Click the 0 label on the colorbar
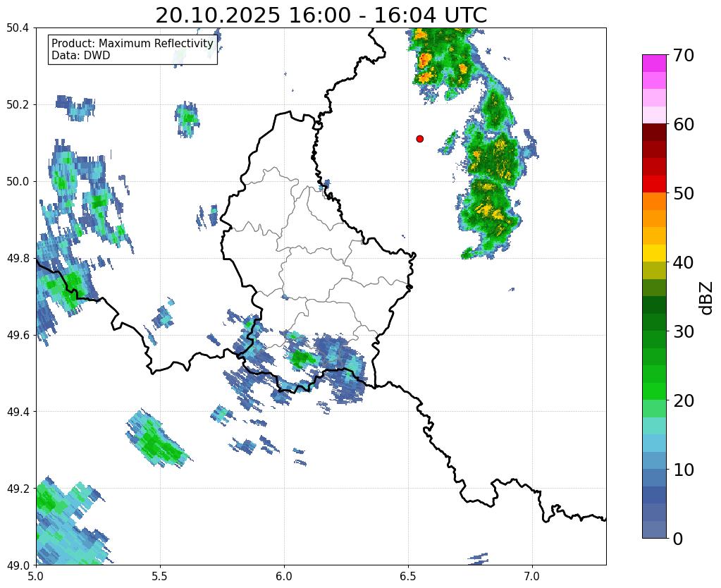721x588 pixels. 678,539
